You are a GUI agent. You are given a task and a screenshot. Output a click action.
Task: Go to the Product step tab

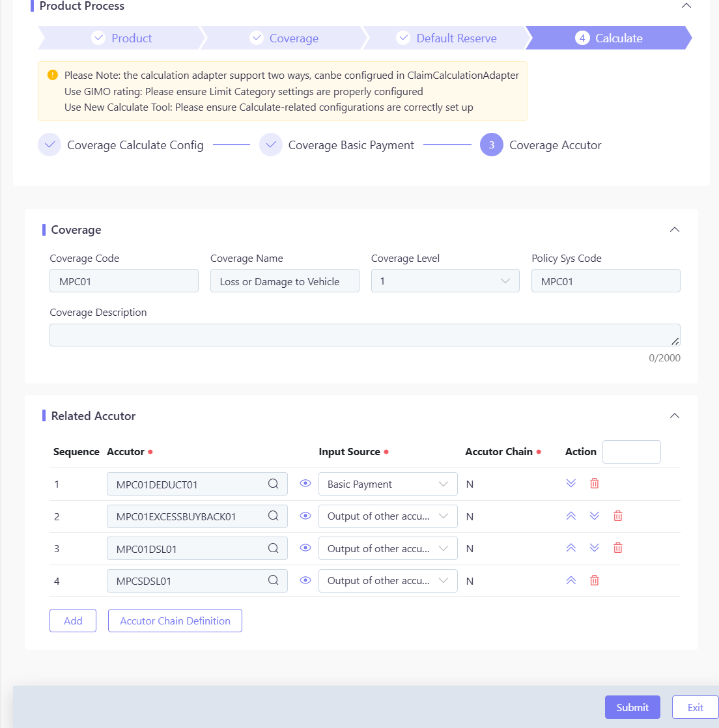click(x=122, y=38)
